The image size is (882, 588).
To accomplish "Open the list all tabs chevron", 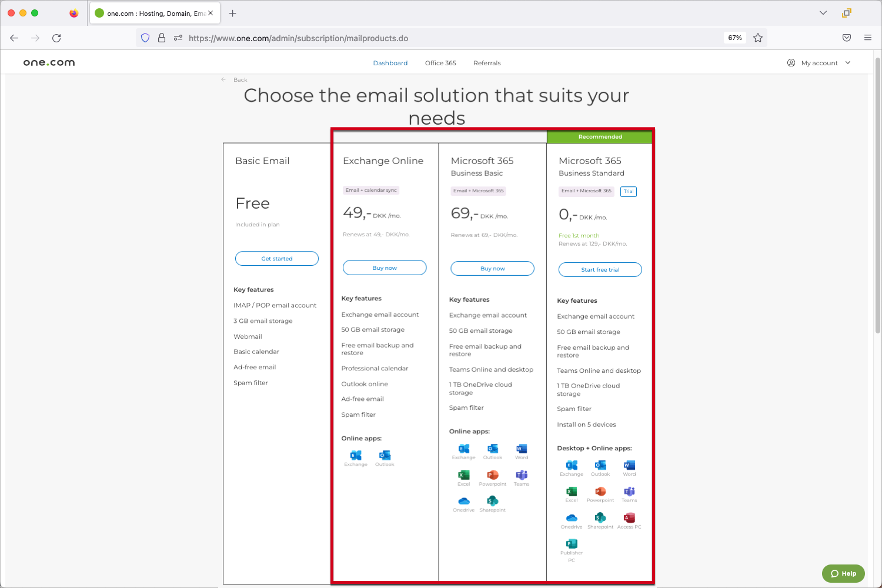I will coord(823,13).
